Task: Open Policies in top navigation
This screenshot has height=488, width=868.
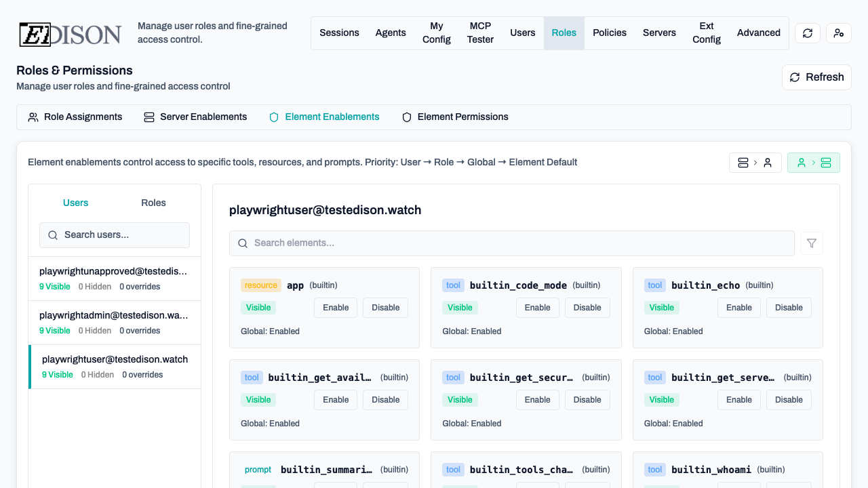Action: (609, 33)
